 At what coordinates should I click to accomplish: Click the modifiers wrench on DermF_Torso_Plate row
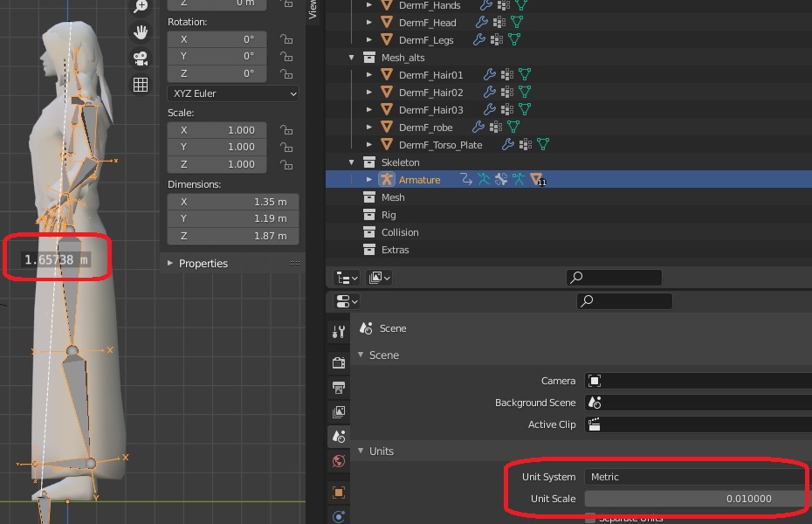pos(508,144)
